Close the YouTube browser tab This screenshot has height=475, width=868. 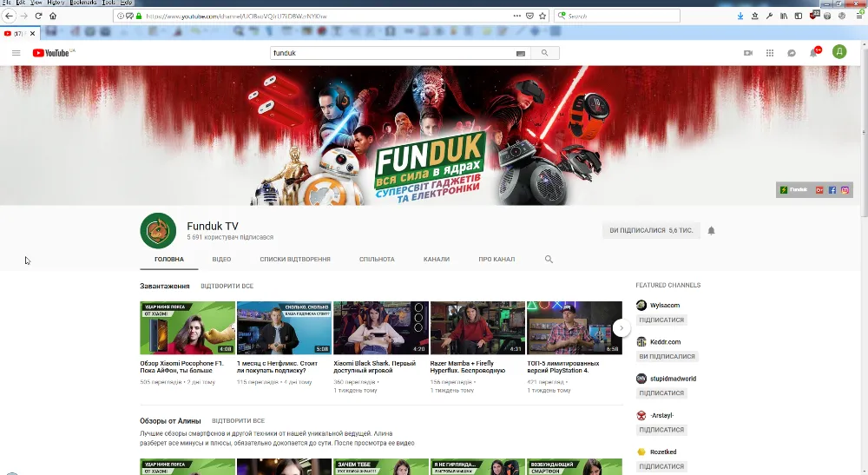(33, 34)
